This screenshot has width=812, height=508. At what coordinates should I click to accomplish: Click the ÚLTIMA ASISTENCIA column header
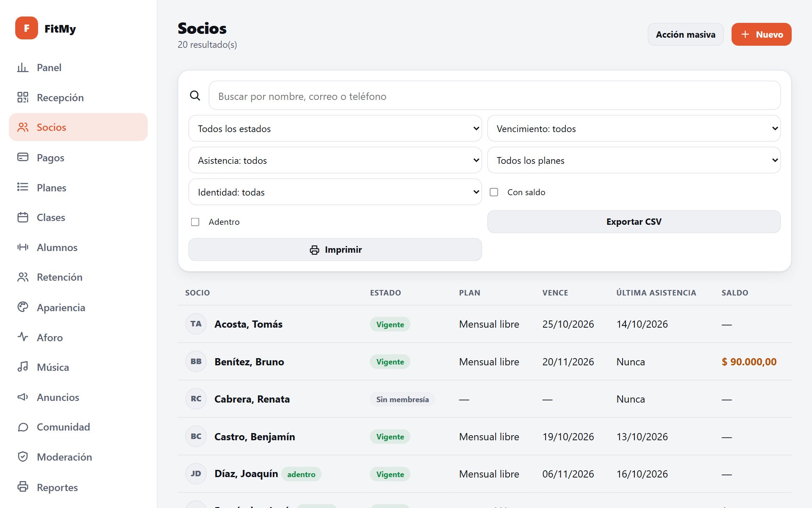coord(656,293)
